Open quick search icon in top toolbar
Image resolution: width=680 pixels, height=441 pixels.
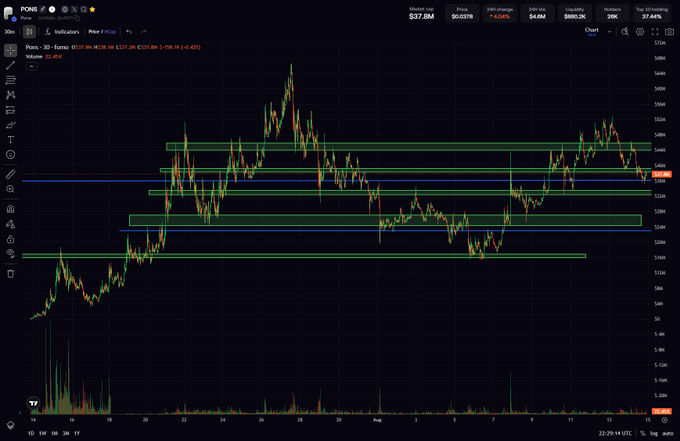(625, 32)
